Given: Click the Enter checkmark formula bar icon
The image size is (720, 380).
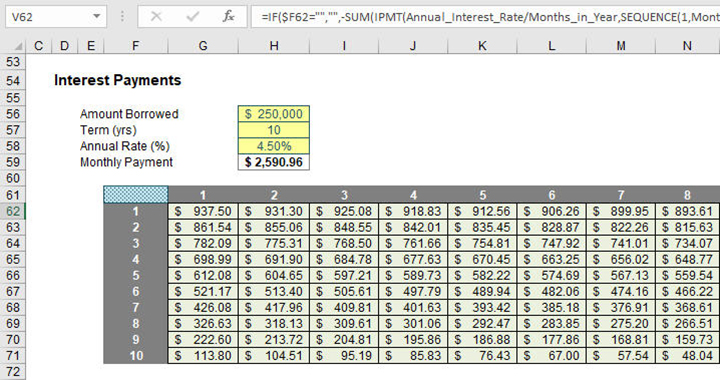Looking at the screenshot, I should (192, 17).
